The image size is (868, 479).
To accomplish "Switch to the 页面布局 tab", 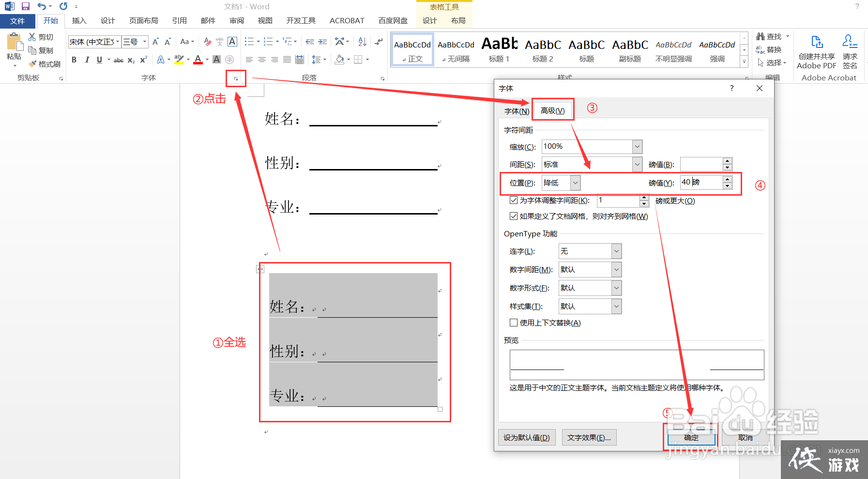I will 143,21.
